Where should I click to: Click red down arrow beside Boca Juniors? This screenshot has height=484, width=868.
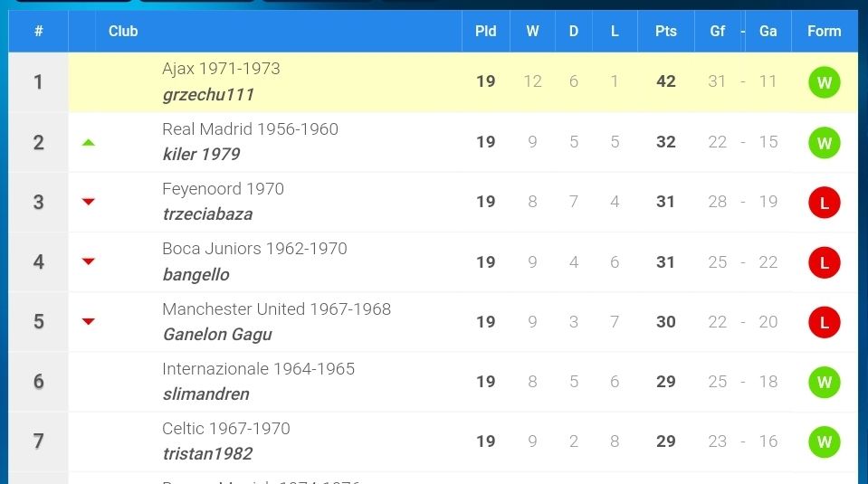(89, 261)
